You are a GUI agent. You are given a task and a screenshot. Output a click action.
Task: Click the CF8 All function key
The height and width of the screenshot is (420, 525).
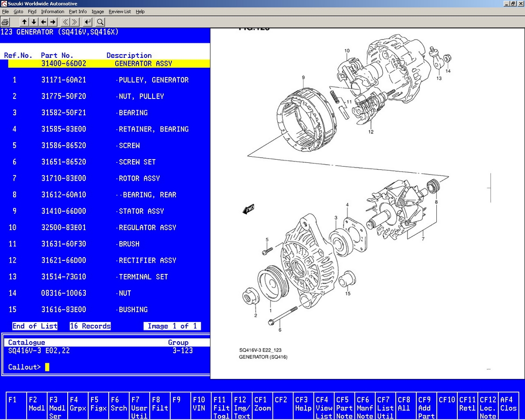[406, 406]
